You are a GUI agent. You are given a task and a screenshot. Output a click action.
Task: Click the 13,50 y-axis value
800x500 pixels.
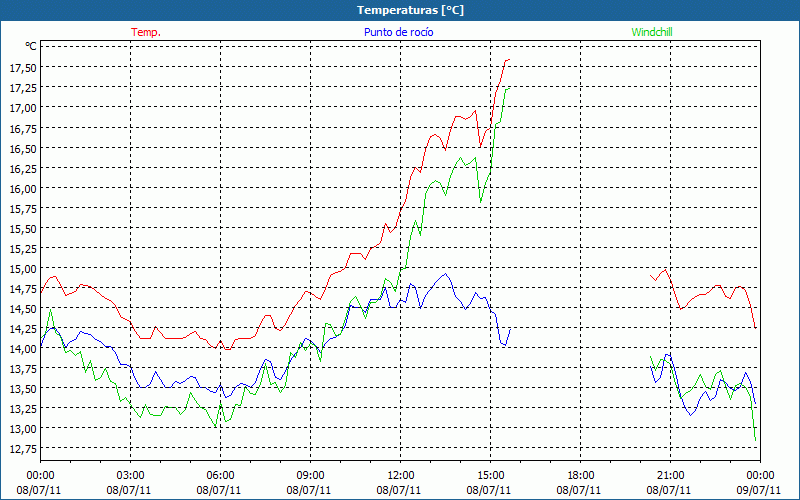[x=23, y=389]
